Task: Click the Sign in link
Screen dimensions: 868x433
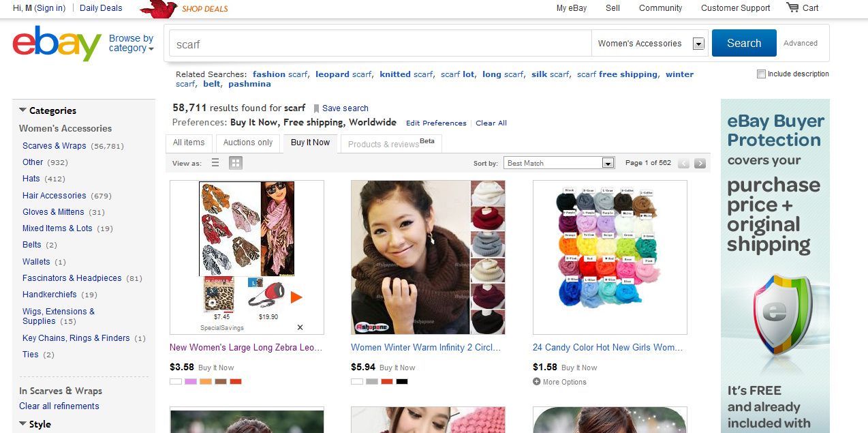Action: [50, 8]
